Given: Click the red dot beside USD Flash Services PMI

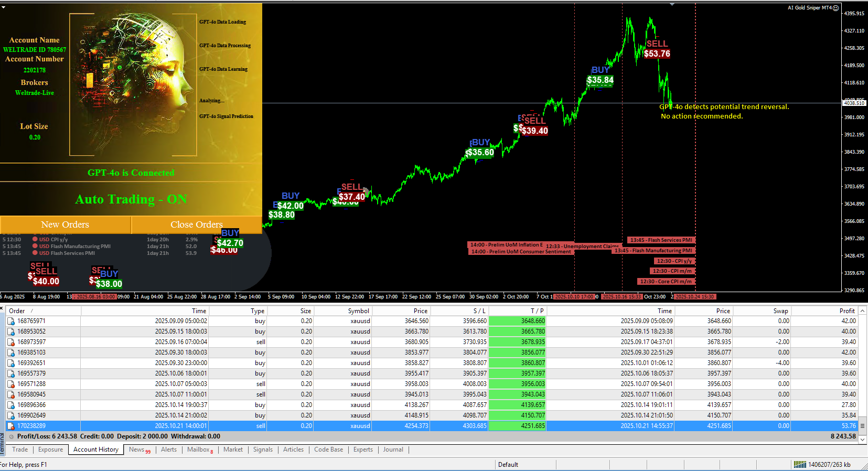Looking at the screenshot, I should pyautogui.click(x=35, y=253).
